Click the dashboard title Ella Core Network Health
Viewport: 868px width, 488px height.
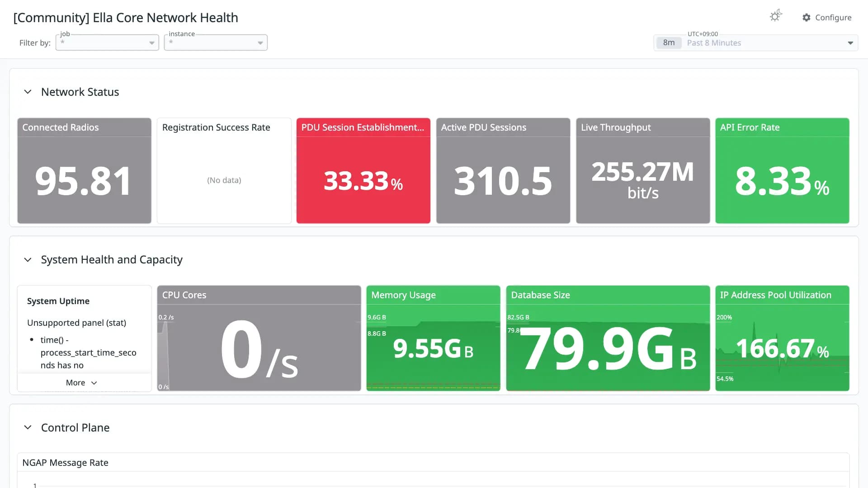(x=126, y=18)
